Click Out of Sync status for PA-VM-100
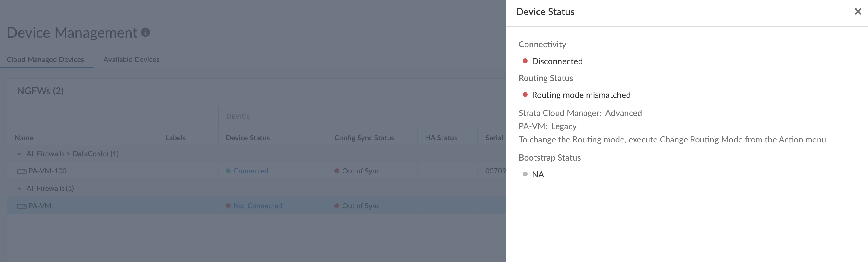Screen dimensions: 868x262 pyautogui.click(x=361, y=171)
